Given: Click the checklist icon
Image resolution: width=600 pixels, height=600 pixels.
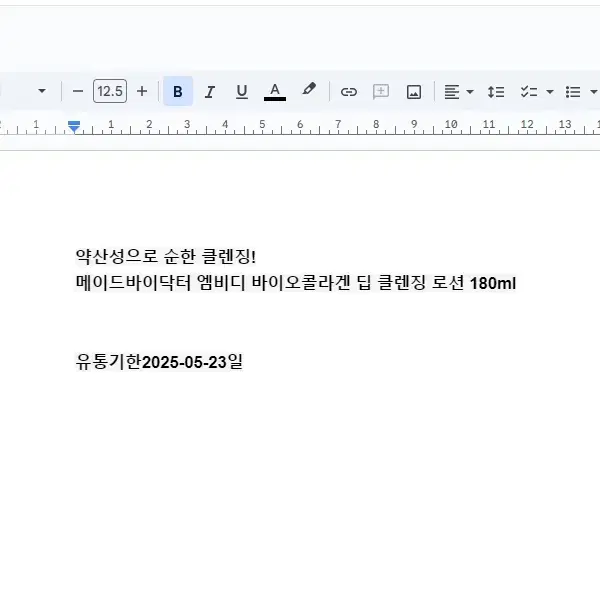Looking at the screenshot, I should 529,92.
